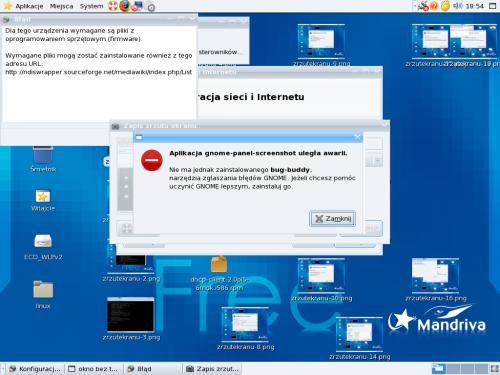
Task: Click the bottom panel left edge handle
Action: [x=3, y=369]
